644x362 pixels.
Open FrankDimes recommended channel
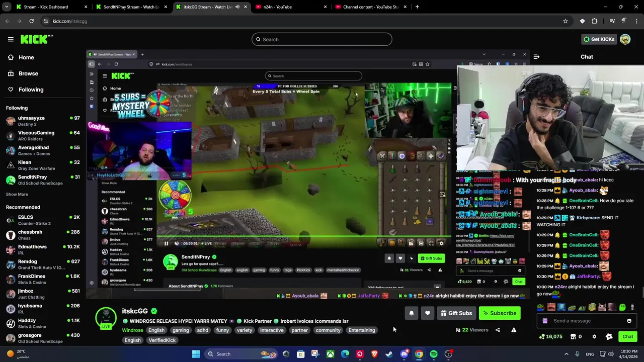pos(43,279)
